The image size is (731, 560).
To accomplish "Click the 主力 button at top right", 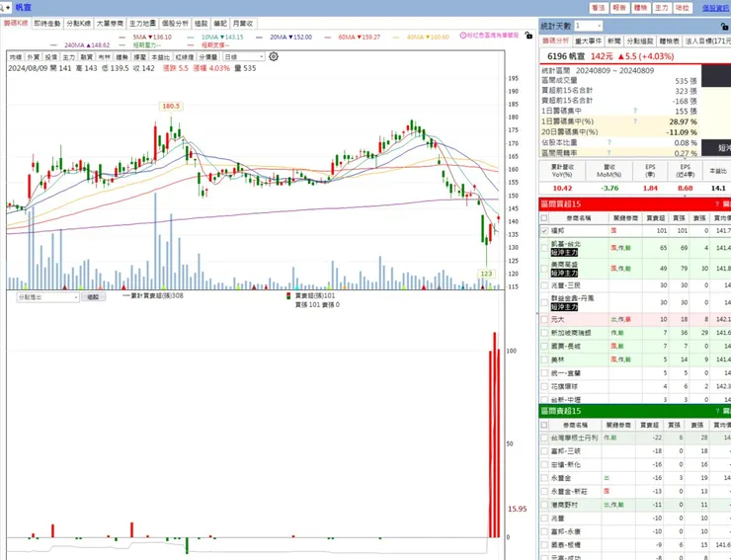I will pyautogui.click(x=662, y=8).
